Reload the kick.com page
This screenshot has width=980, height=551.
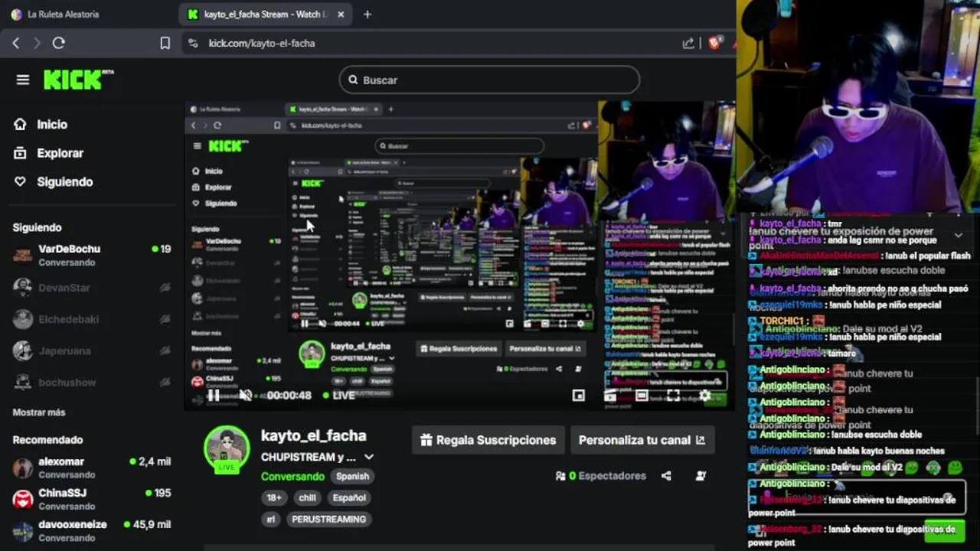[58, 44]
